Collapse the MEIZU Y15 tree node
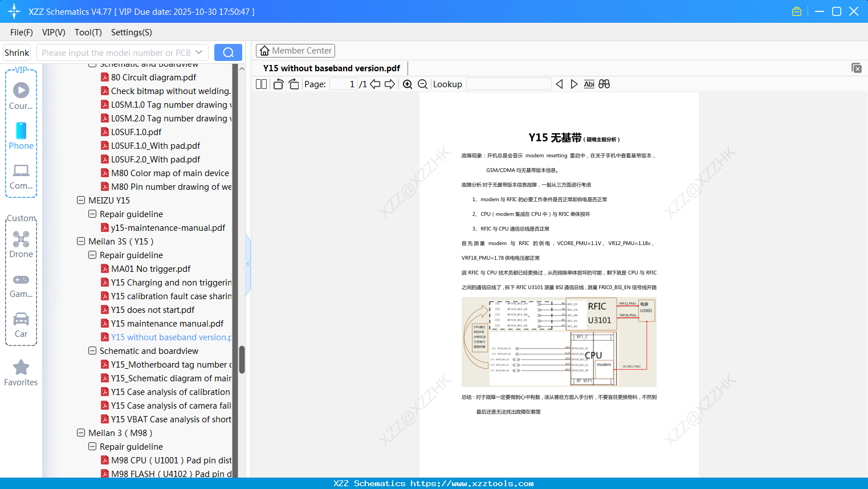This screenshot has width=868, height=489. (x=81, y=200)
